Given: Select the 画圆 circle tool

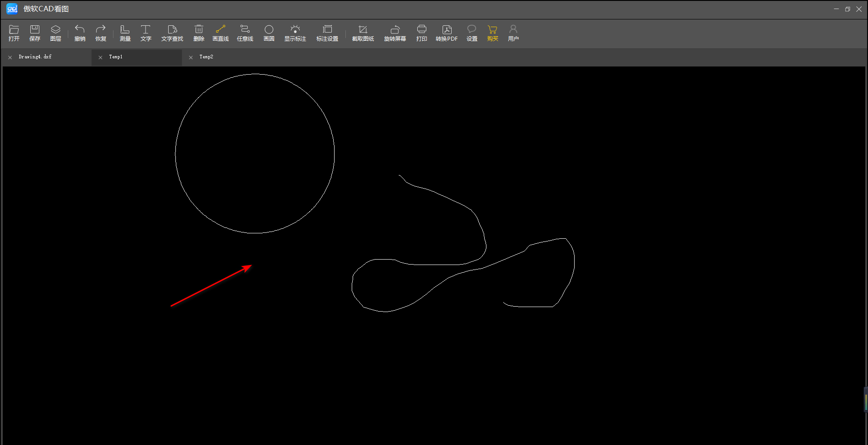Looking at the screenshot, I should click(269, 33).
